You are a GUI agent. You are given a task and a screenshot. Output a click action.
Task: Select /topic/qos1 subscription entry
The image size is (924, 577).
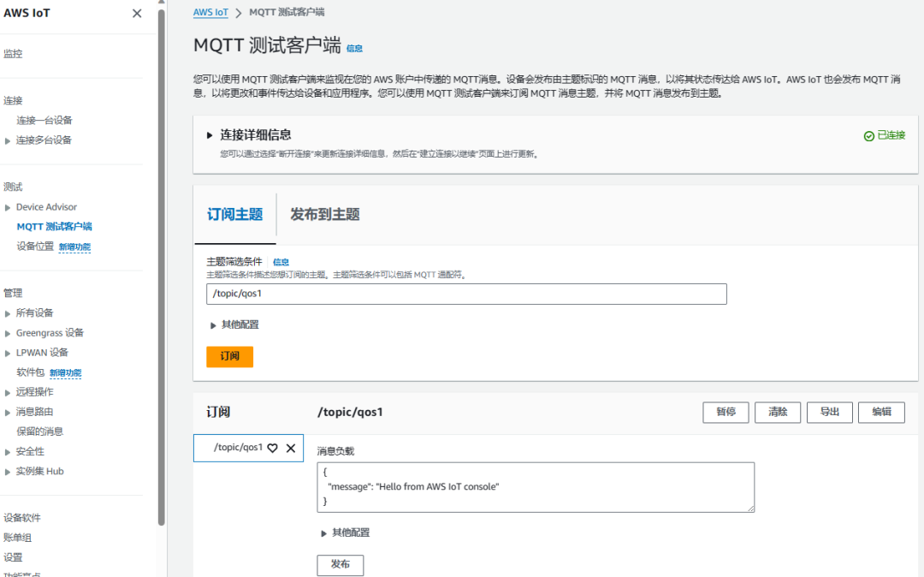pyautogui.click(x=238, y=448)
